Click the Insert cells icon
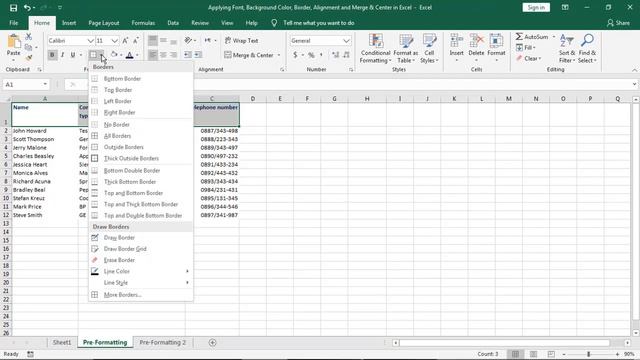Image resolution: width=640 pixels, height=360 pixels. (x=456, y=41)
